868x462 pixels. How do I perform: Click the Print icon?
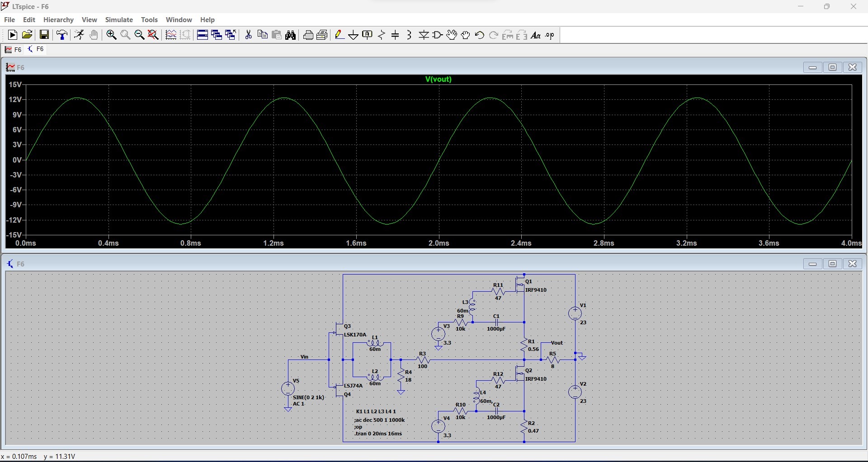308,35
